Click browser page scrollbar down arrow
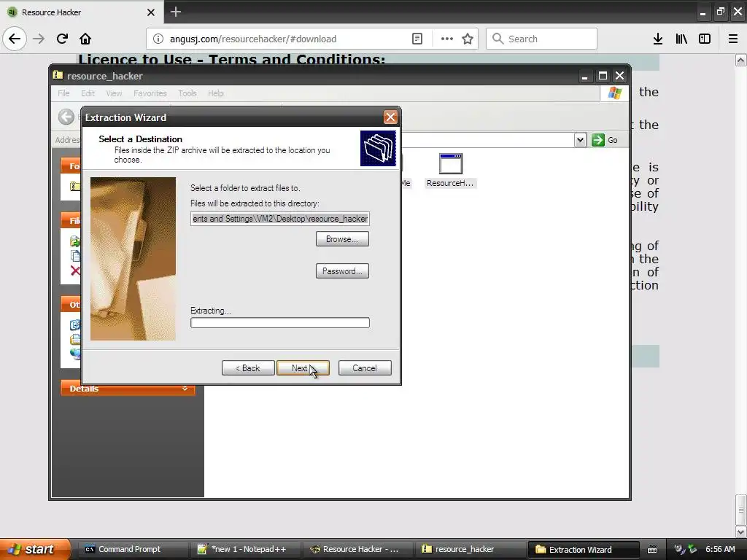747x560 pixels. pyautogui.click(x=741, y=532)
